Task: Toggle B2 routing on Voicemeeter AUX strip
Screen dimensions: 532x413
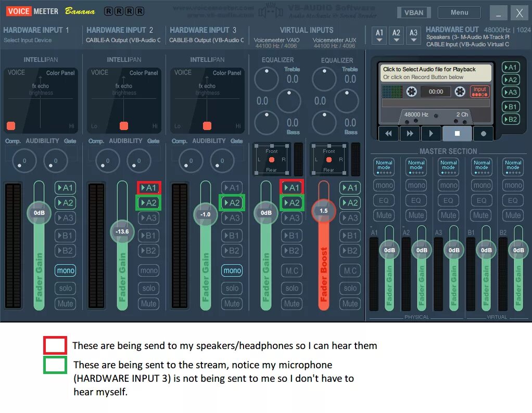Action: (x=350, y=251)
